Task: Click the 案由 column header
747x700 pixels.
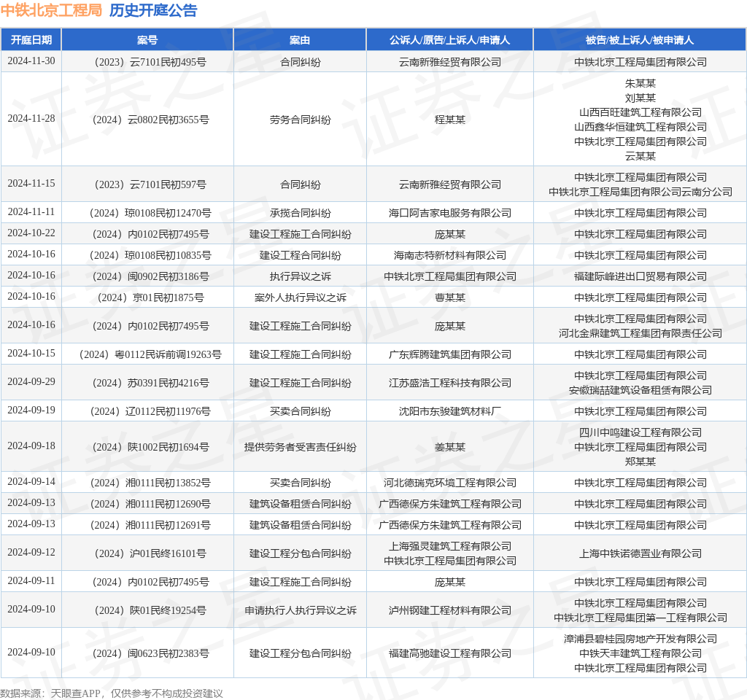Action: pos(300,40)
